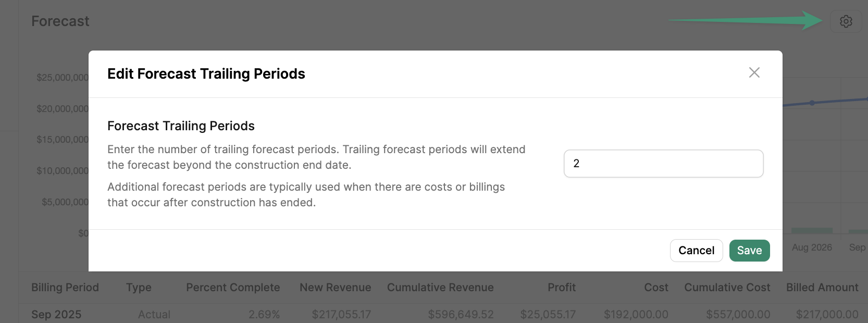Select the green bar above Aug 2026
Image resolution: width=868 pixels, height=323 pixels.
812,230
